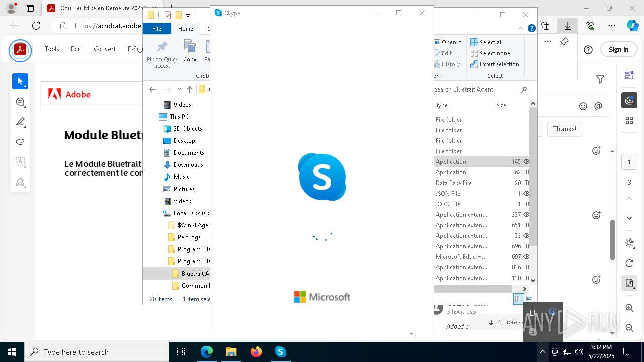This screenshot has height=362, width=644.
Task: Expand the Open dropdown arrow in Explorer ribbon
Action: pos(460,42)
